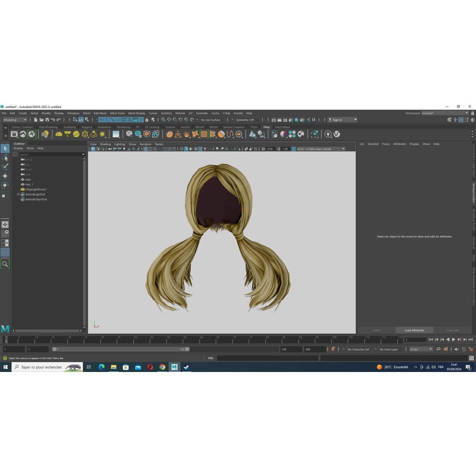The width and height of the screenshot is (476, 476).
Task: Click the viewport gamma 1.00 field
Action: click(285, 149)
